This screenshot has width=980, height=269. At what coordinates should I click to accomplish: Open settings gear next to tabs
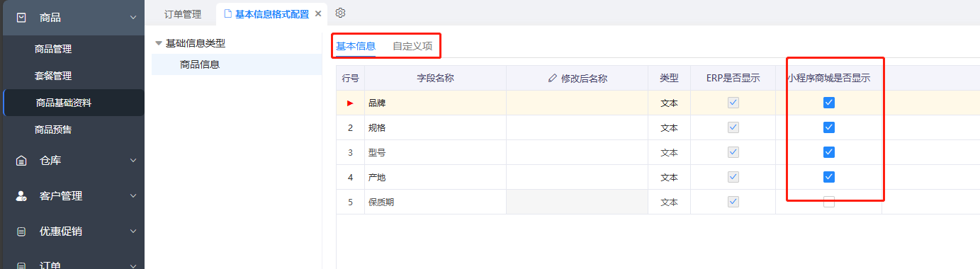340,13
